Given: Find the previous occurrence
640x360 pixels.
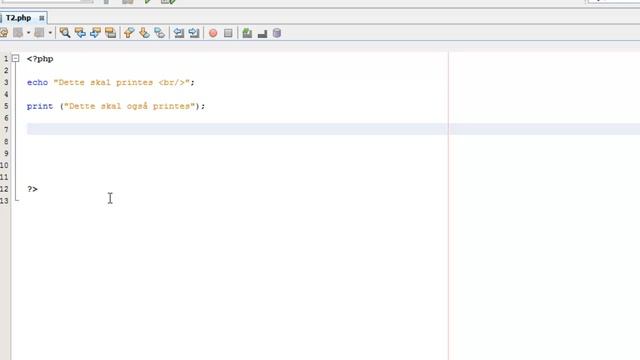Looking at the screenshot, I should click(x=80, y=33).
